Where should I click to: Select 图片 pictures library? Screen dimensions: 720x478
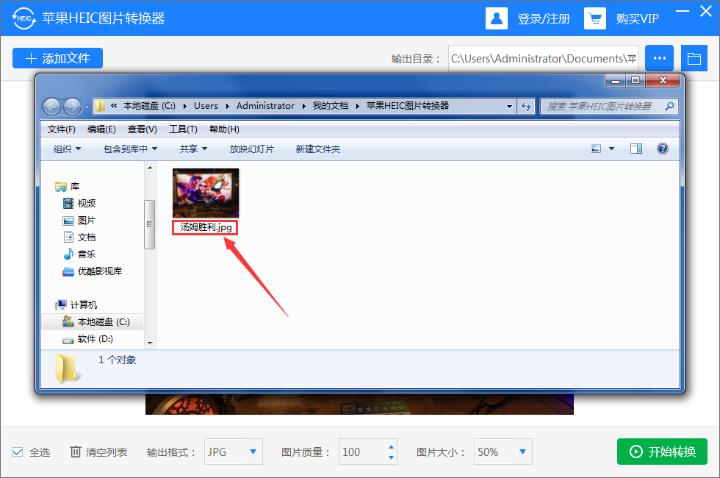click(x=79, y=220)
